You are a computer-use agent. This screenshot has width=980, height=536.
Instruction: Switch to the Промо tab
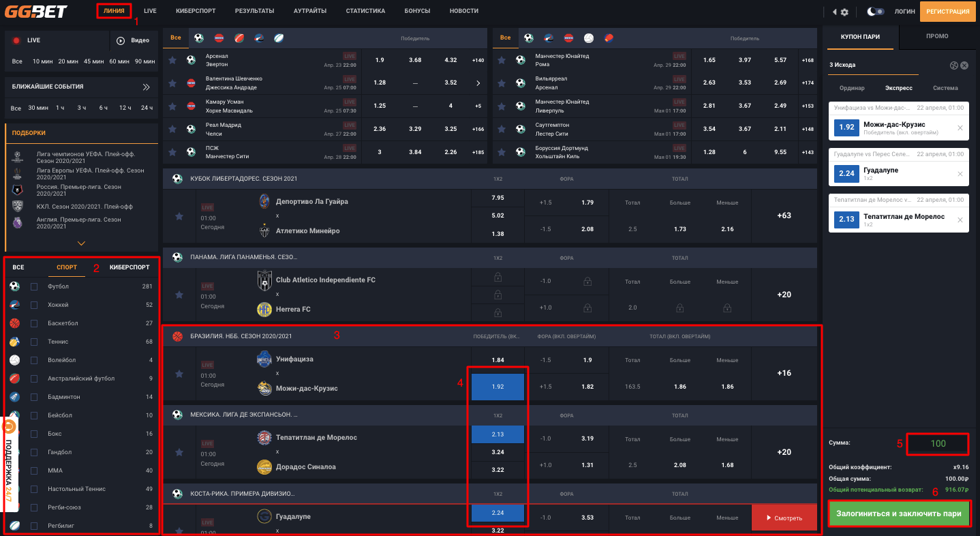click(937, 37)
